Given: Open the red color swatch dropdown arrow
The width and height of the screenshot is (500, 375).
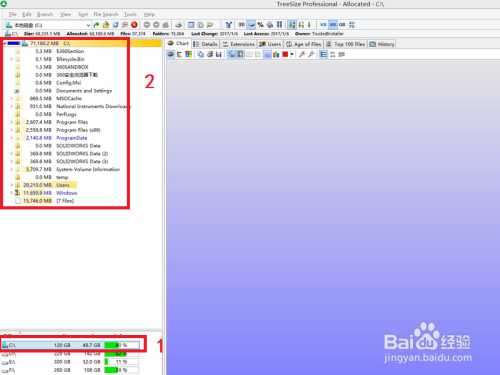Looking at the screenshot, I should point(292,55).
